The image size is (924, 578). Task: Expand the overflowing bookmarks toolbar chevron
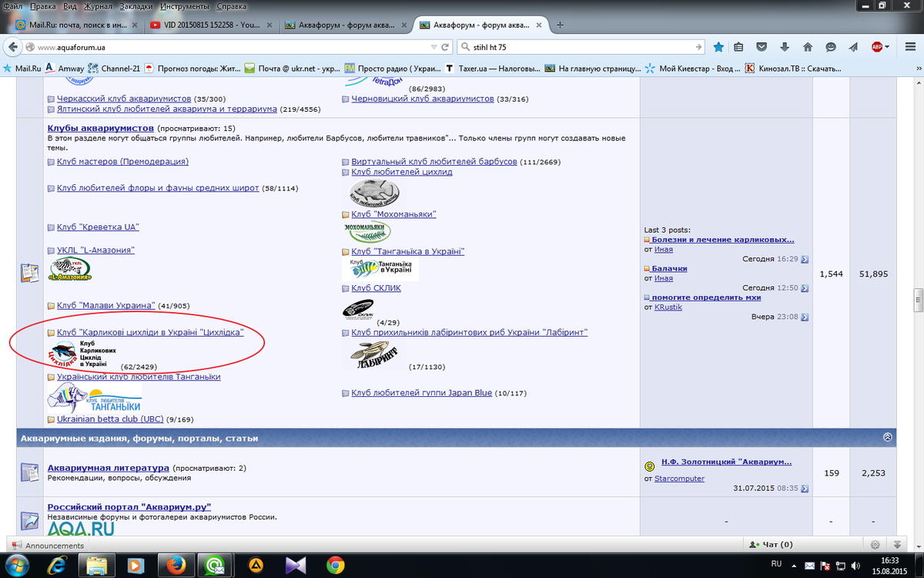click(915, 68)
